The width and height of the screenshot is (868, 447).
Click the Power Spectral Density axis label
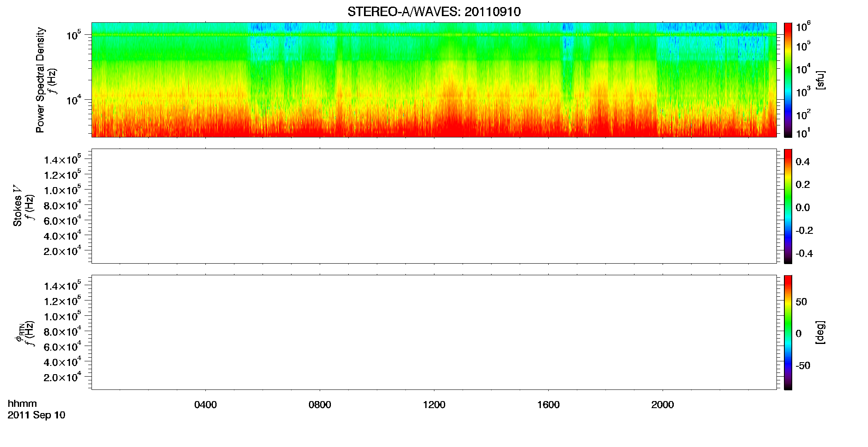40,80
